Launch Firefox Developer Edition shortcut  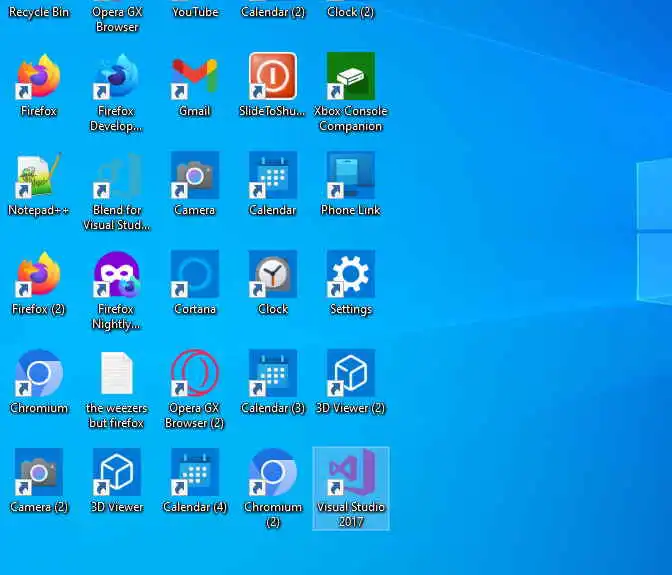[x=117, y=76]
